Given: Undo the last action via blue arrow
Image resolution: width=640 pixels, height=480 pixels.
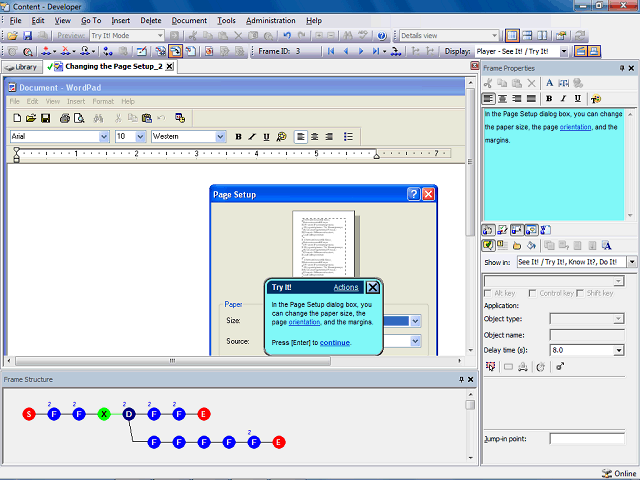Looking at the screenshot, I should click(x=287, y=36).
